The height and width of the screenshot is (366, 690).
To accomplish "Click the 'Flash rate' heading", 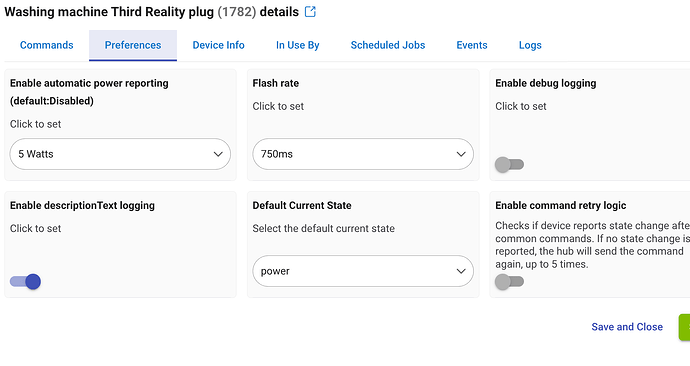I will [276, 83].
